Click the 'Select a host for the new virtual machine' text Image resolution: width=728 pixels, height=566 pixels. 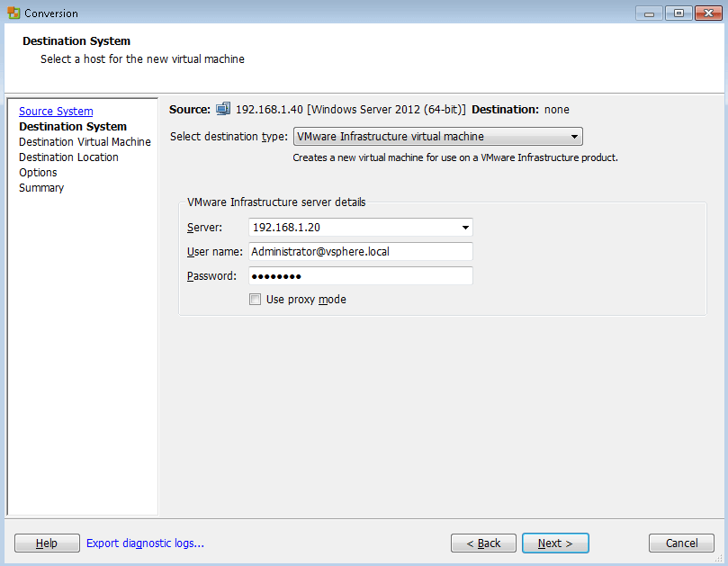[x=142, y=59]
